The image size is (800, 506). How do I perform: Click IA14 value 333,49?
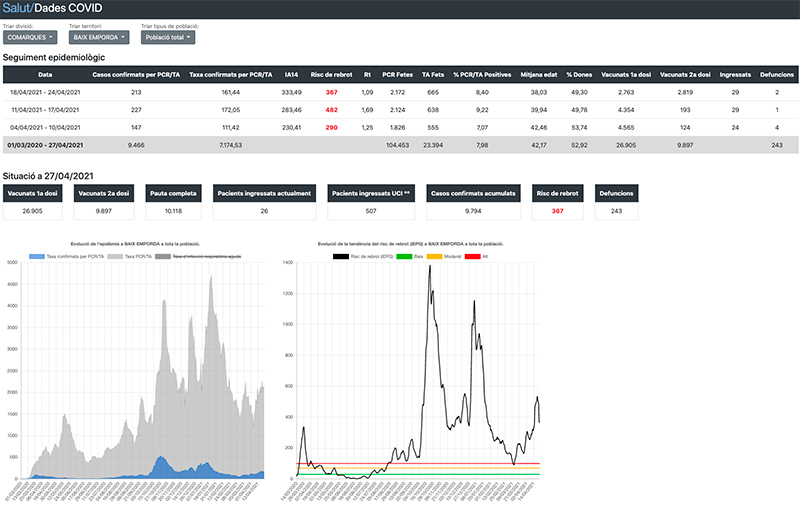pyautogui.click(x=291, y=92)
